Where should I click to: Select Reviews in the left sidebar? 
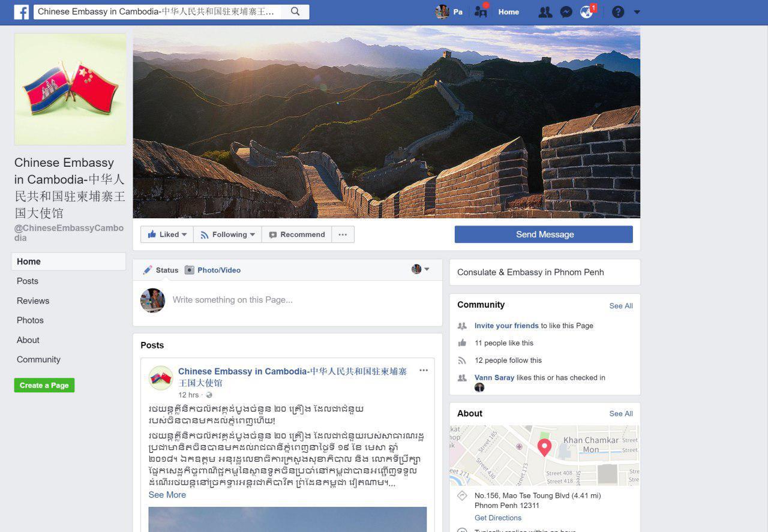coord(33,300)
